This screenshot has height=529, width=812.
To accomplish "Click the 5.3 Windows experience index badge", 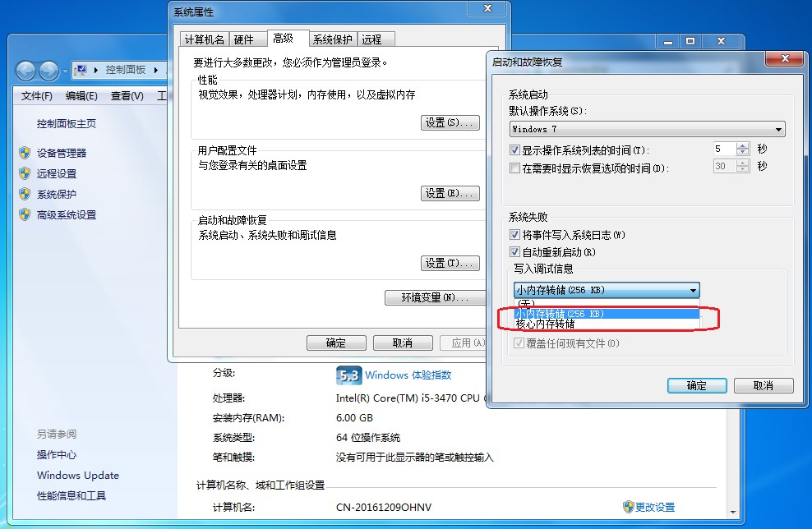I will tap(348, 375).
